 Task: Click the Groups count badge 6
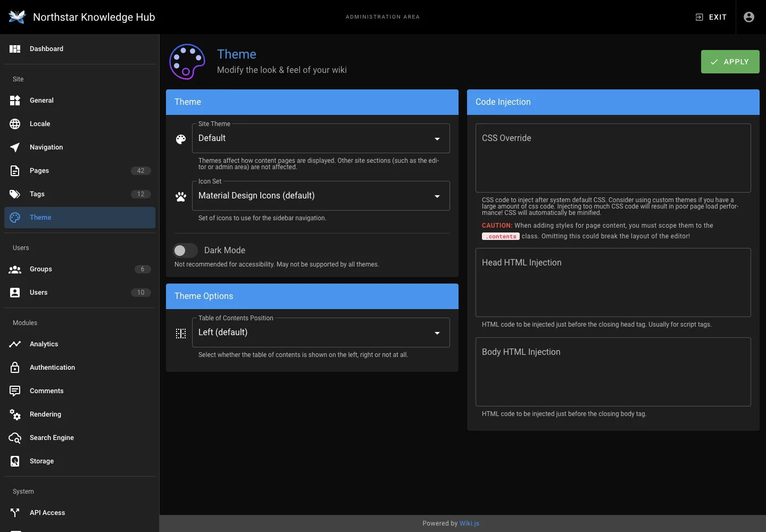click(x=143, y=269)
